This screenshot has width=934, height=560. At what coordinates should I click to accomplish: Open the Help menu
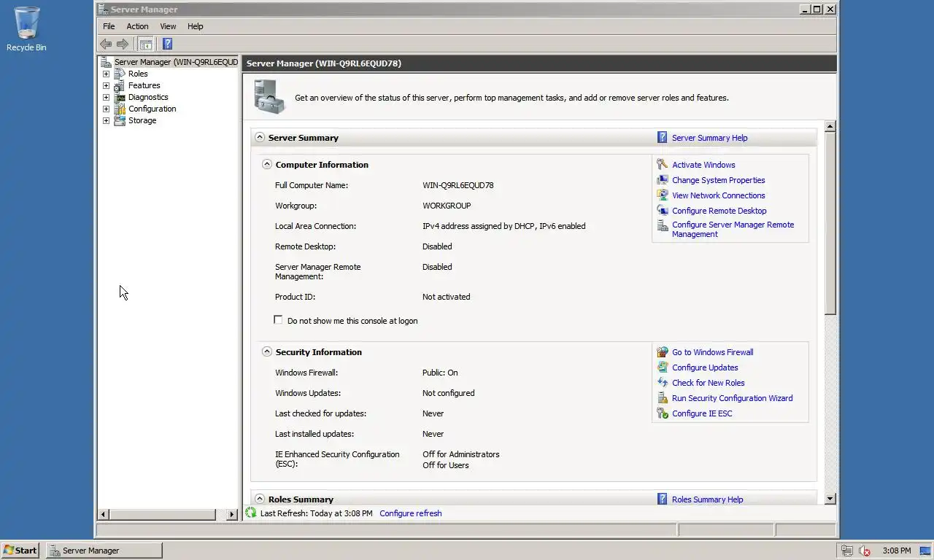[x=195, y=26]
